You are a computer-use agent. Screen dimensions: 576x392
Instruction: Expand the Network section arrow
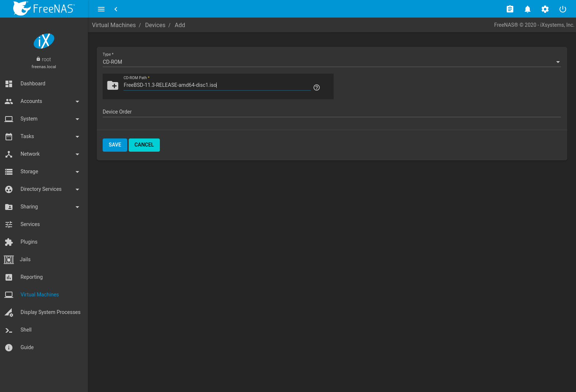(x=77, y=154)
